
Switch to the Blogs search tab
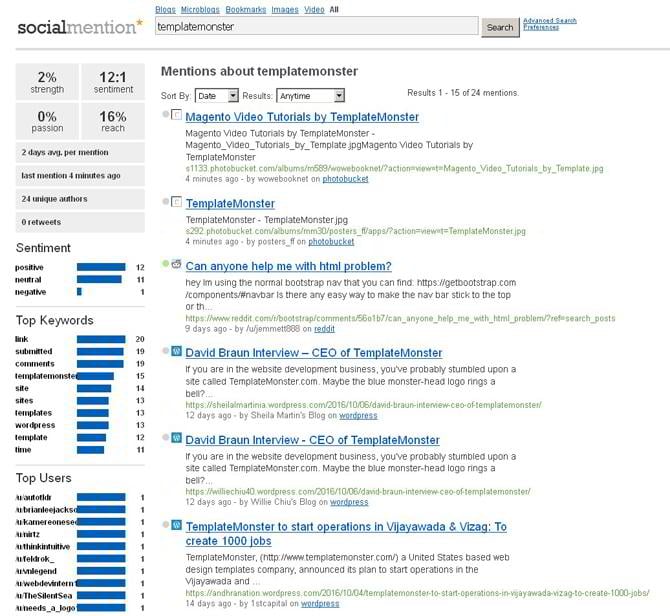click(166, 9)
